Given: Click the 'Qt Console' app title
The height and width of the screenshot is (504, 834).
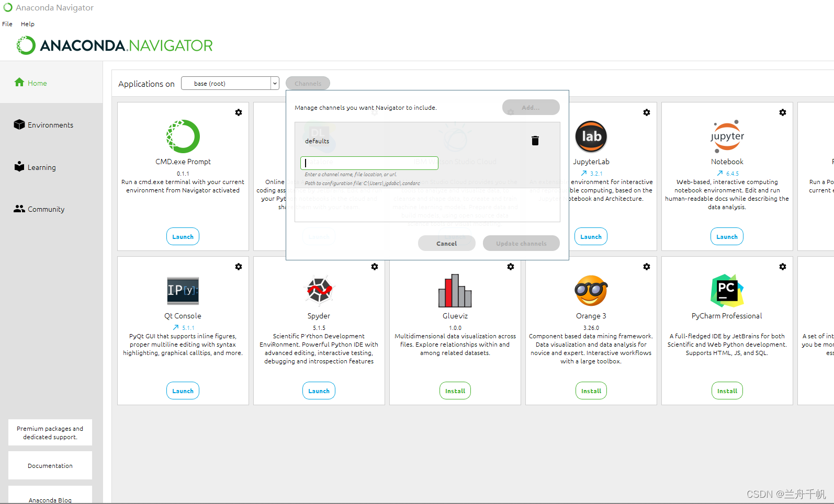Looking at the screenshot, I should click(x=183, y=316).
